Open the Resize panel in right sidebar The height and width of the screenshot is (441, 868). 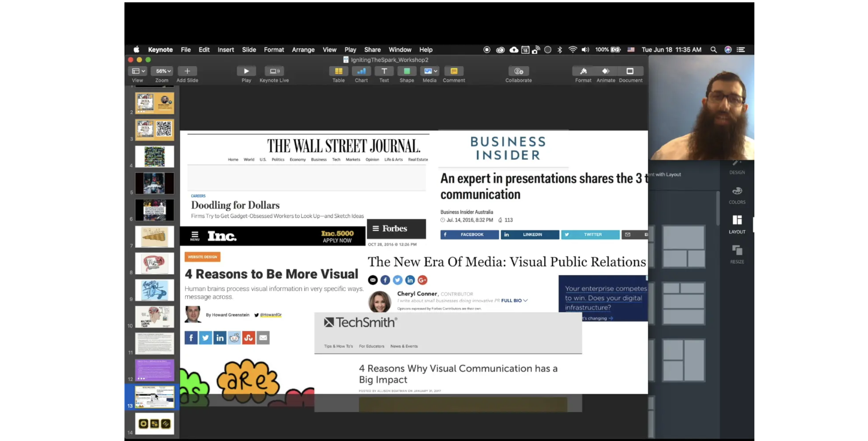click(737, 254)
